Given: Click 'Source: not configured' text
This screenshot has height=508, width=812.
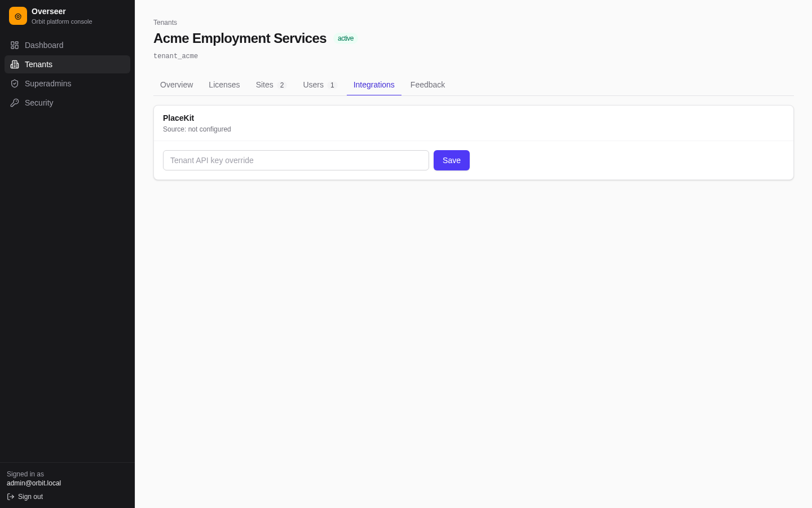Looking at the screenshot, I should pos(197,129).
